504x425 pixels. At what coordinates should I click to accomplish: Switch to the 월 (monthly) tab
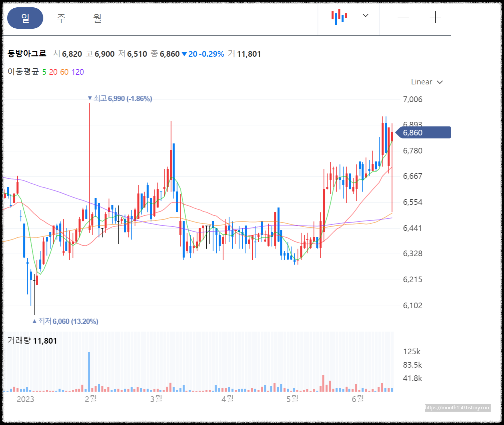(97, 18)
